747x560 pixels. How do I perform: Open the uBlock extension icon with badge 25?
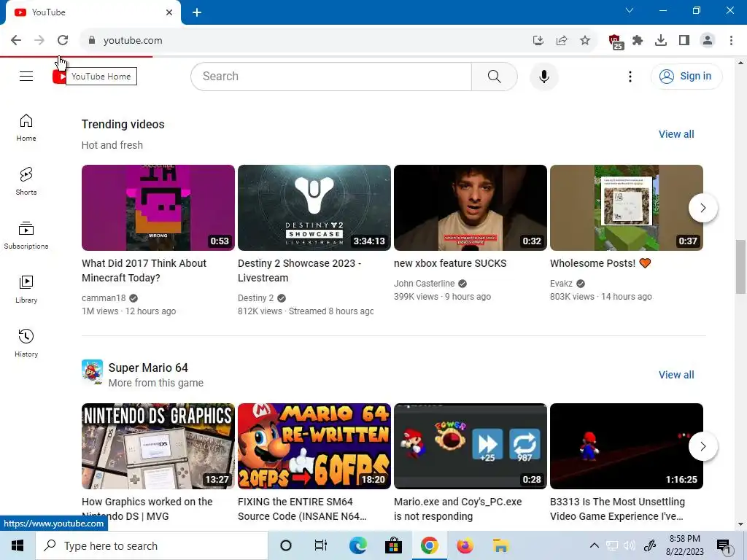tap(615, 41)
